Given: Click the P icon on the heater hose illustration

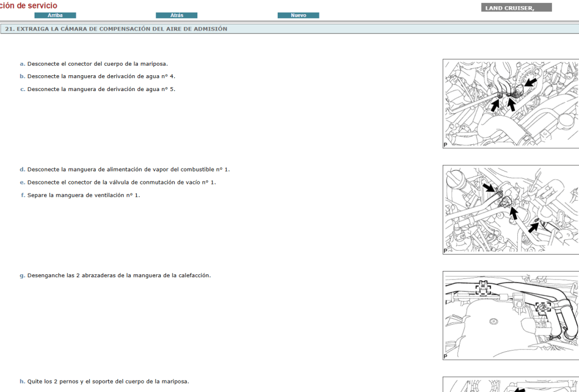Looking at the screenshot, I should [x=445, y=356].
